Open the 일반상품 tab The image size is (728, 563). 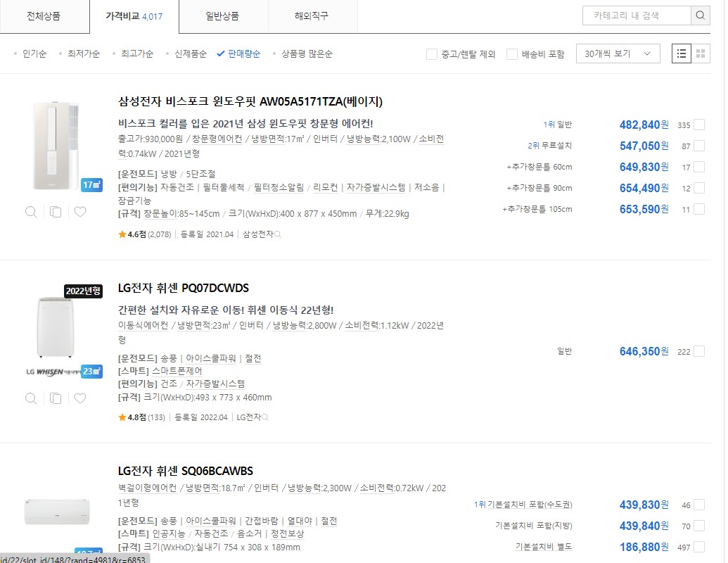point(222,16)
